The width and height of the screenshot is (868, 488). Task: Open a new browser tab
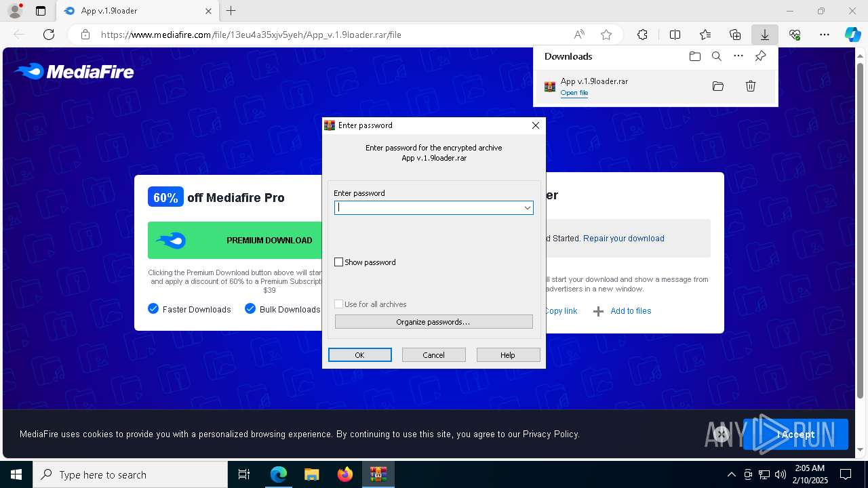coord(231,11)
